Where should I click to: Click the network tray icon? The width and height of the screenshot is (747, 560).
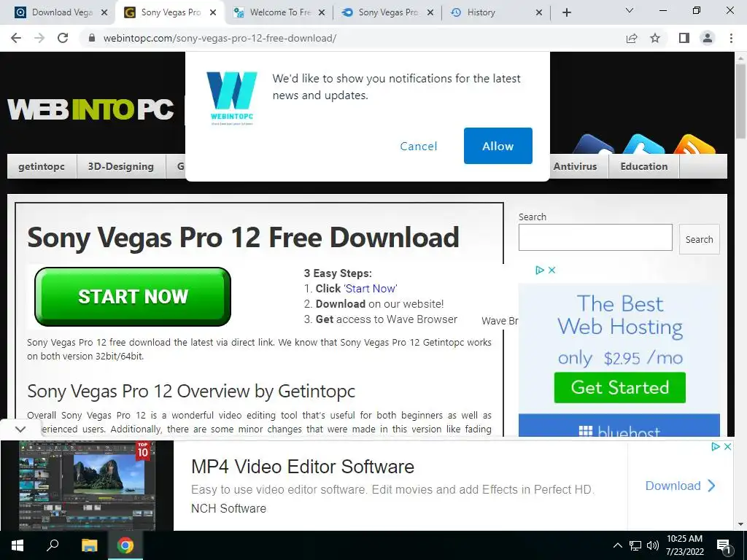[635, 545]
